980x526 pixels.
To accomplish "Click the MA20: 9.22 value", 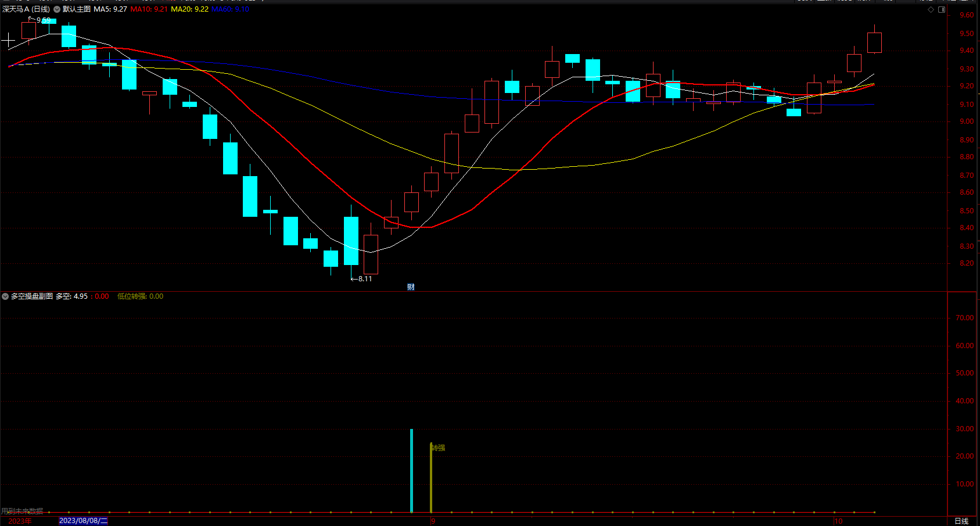I will coord(190,9).
